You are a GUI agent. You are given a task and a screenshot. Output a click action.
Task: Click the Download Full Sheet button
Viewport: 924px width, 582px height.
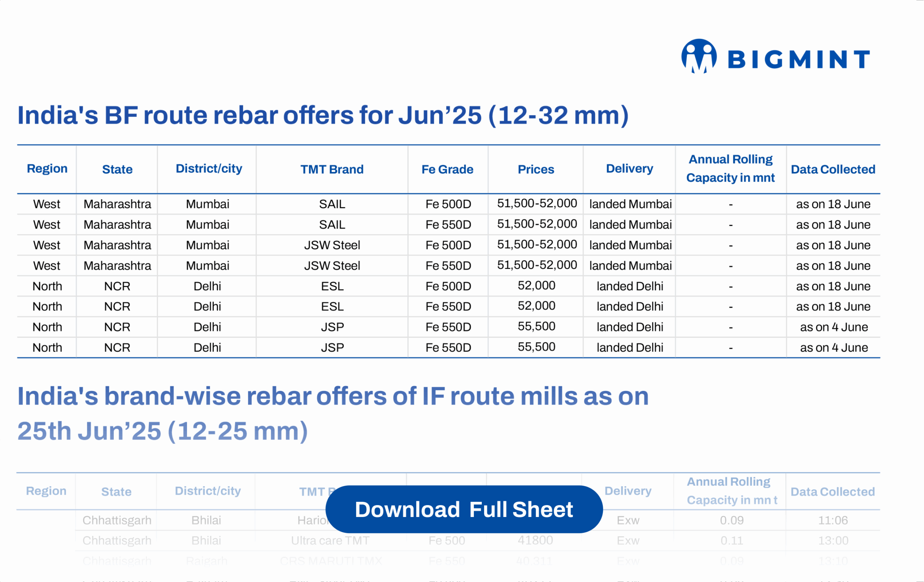463,509
